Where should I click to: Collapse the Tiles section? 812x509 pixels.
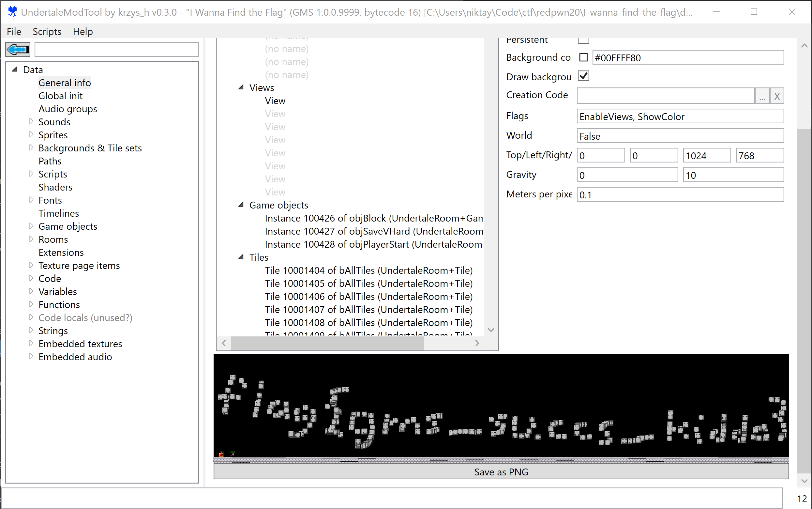pos(241,257)
